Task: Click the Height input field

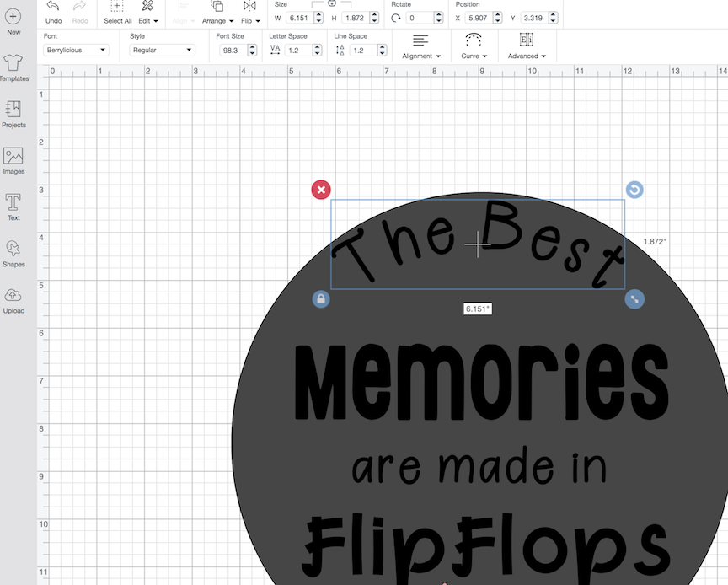Action: (356, 18)
